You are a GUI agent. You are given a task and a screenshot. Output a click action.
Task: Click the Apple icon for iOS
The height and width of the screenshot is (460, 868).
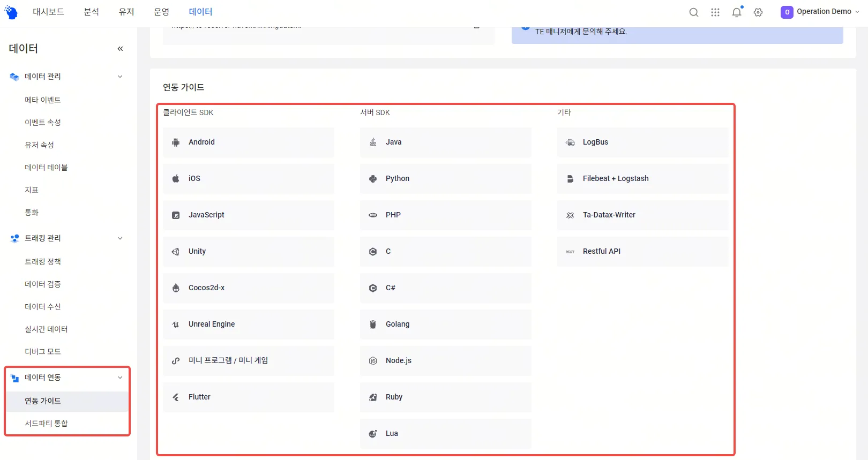176,179
